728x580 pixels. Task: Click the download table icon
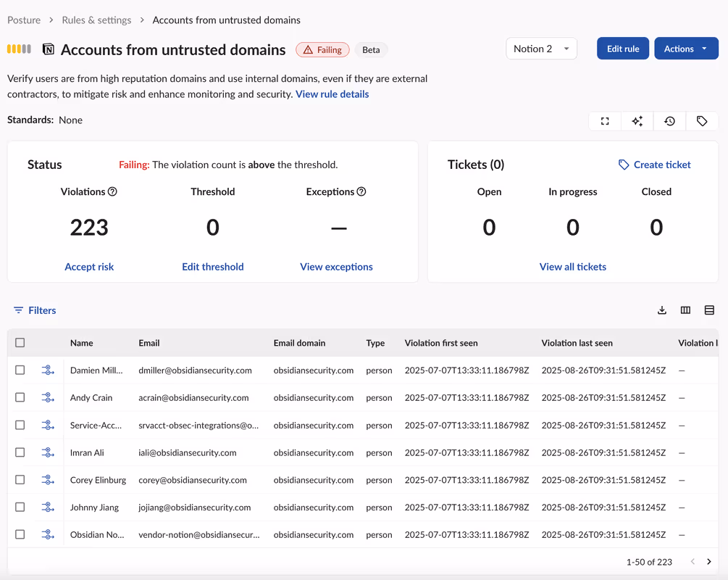[662, 310]
